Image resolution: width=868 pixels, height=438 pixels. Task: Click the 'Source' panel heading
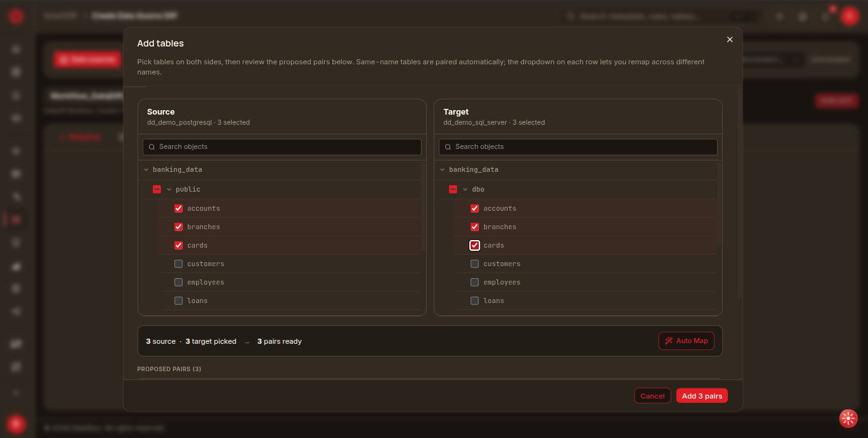[160, 112]
